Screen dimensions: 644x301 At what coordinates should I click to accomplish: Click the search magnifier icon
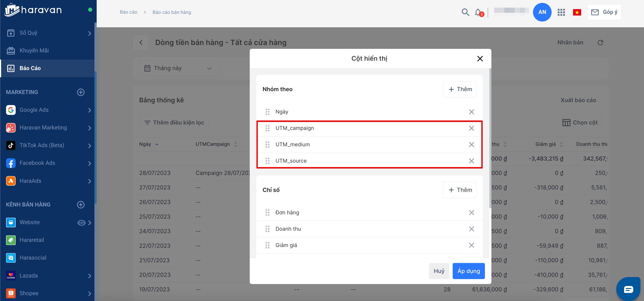[465, 12]
